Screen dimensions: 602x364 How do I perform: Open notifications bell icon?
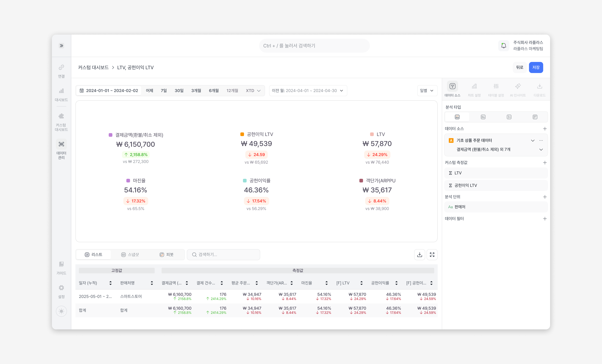pyautogui.click(x=504, y=46)
